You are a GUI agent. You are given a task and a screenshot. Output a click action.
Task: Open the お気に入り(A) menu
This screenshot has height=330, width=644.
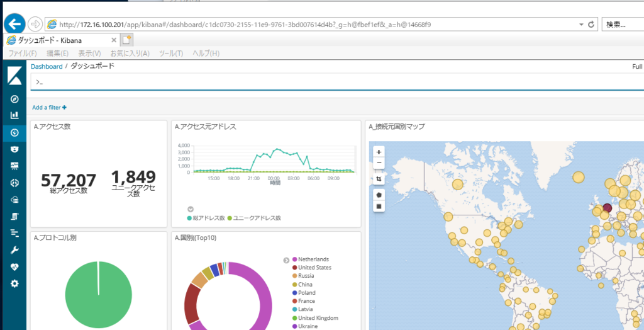point(130,53)
